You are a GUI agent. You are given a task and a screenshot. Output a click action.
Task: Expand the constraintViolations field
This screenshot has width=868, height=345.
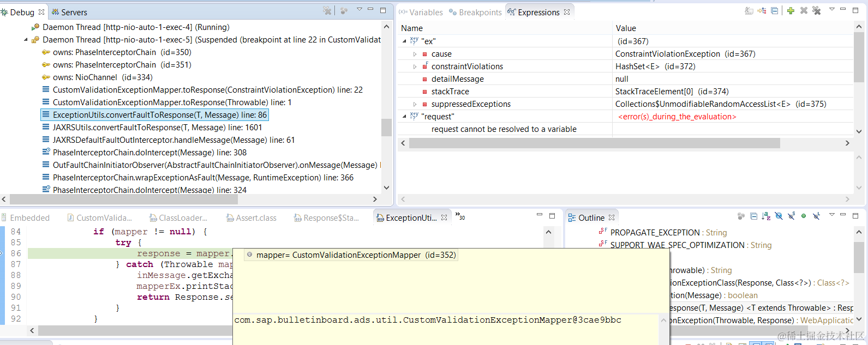[415, 66]
